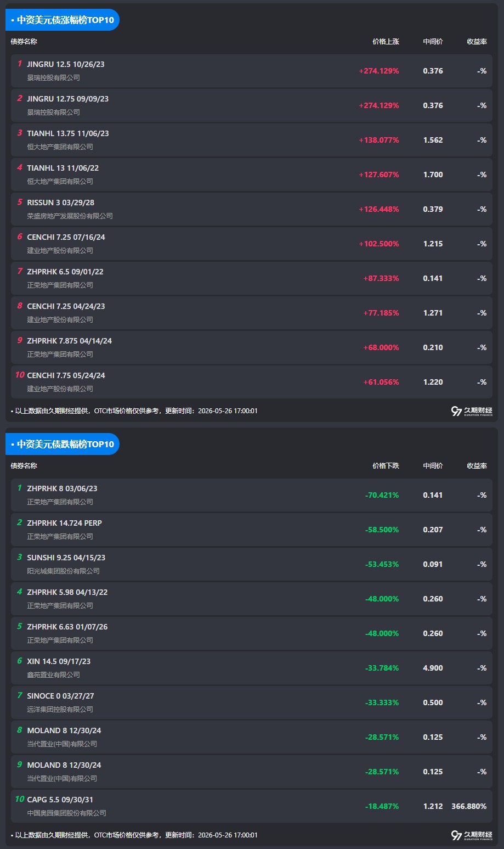504x849 pixels.
Task: Click the -53.453% price drop value
Action: click(x=382, y=564)
